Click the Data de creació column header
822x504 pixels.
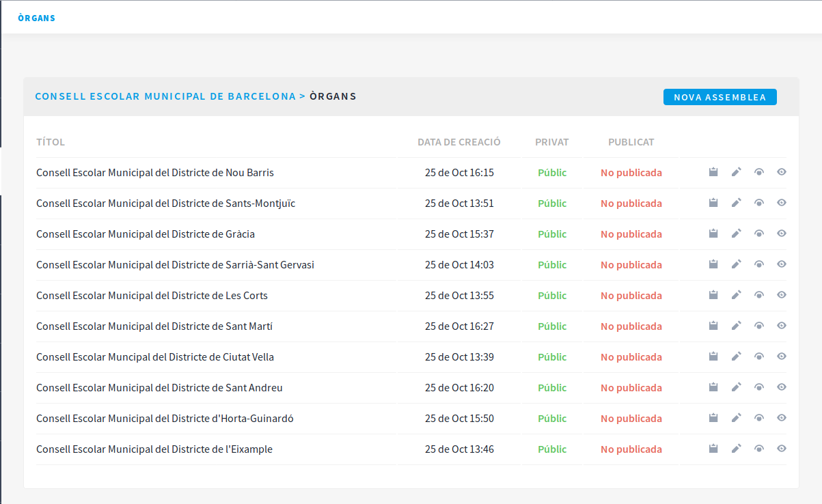pyautogui.click(x=458, y=142)
